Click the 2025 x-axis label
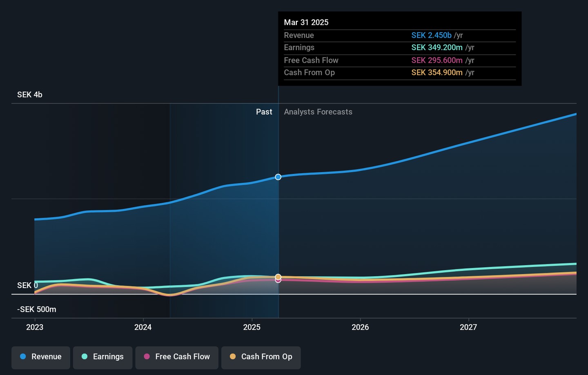This screenshot has width=588, height=375. click(252, 327)
